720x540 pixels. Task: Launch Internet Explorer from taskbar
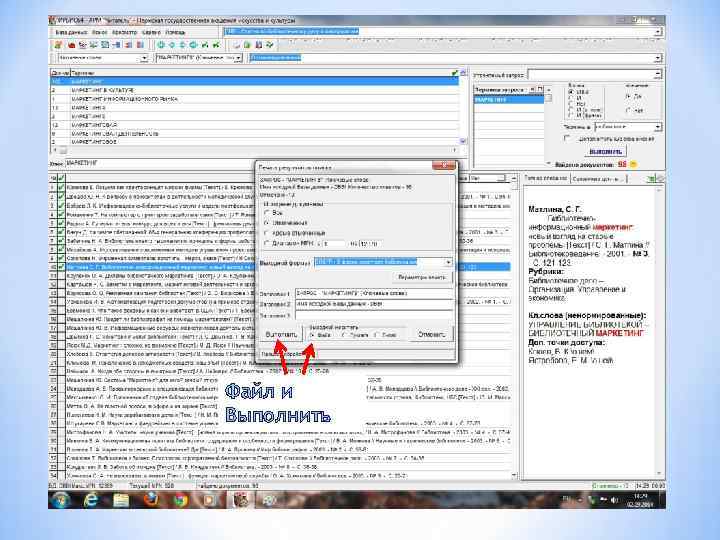[91, 500]
